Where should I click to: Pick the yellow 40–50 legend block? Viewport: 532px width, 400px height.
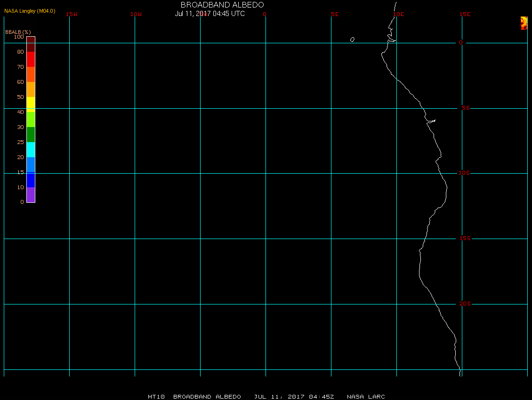tap(31, 104)
